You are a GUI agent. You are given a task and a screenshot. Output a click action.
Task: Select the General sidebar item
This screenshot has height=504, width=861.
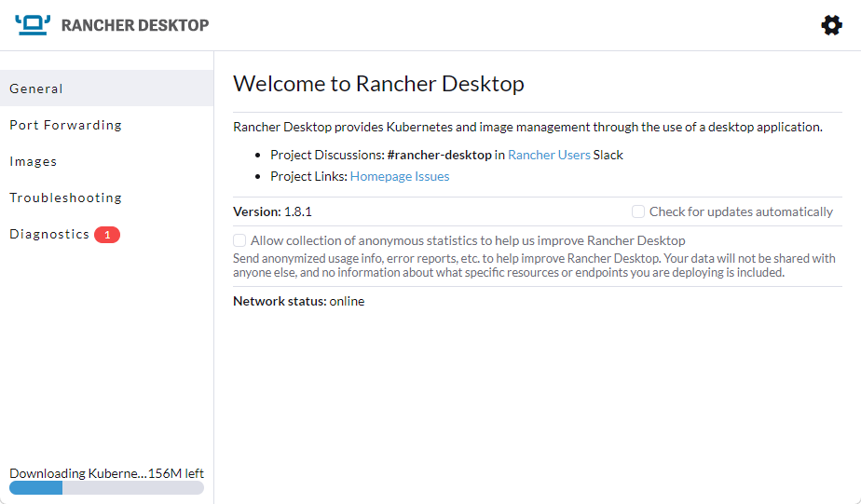[x=106, y=89]
